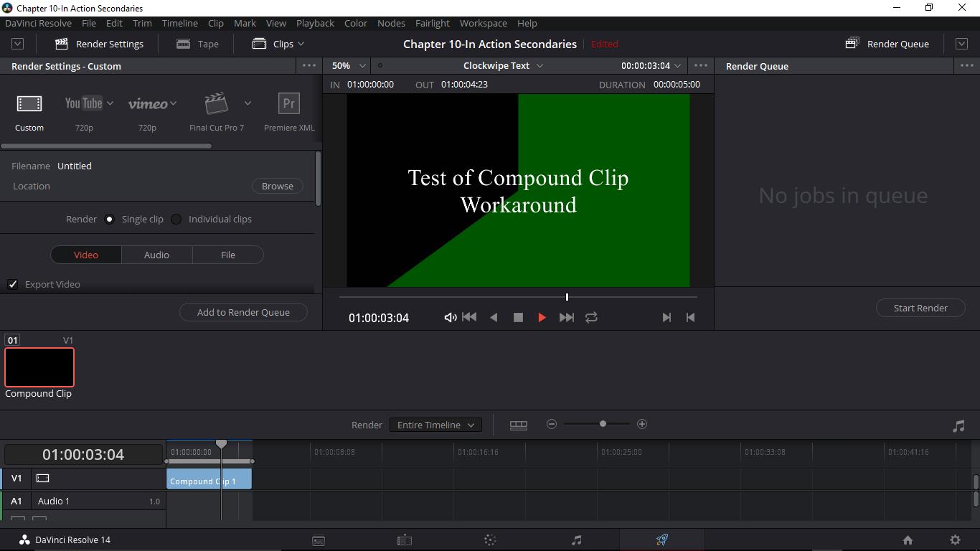This screenshot has height=551, width=980.
Task: Mute the viewer audio speaker icon
Action: click(450, 317)
